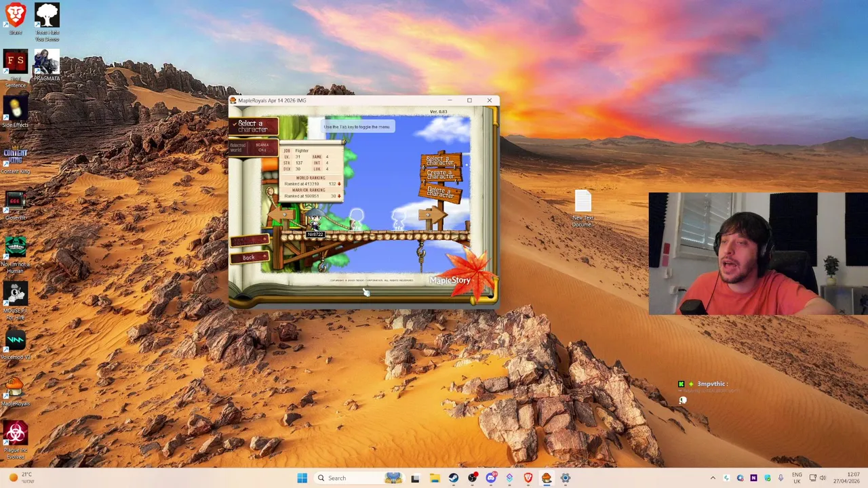Screen dimensions: 868x488
Task: Click the Back button in MapleRoyals
Action: (x=249, y=258)
